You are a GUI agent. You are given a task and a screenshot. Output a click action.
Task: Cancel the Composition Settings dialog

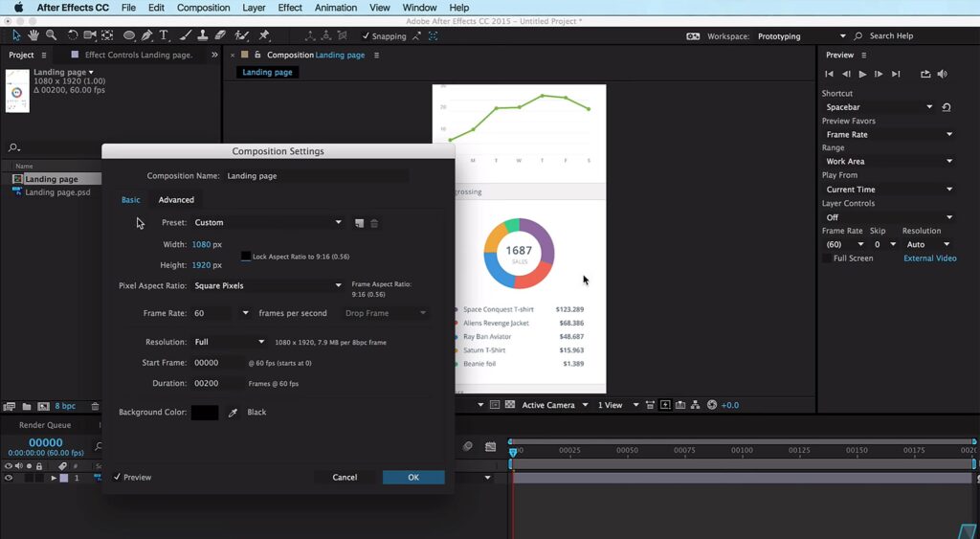pos(345,477)
